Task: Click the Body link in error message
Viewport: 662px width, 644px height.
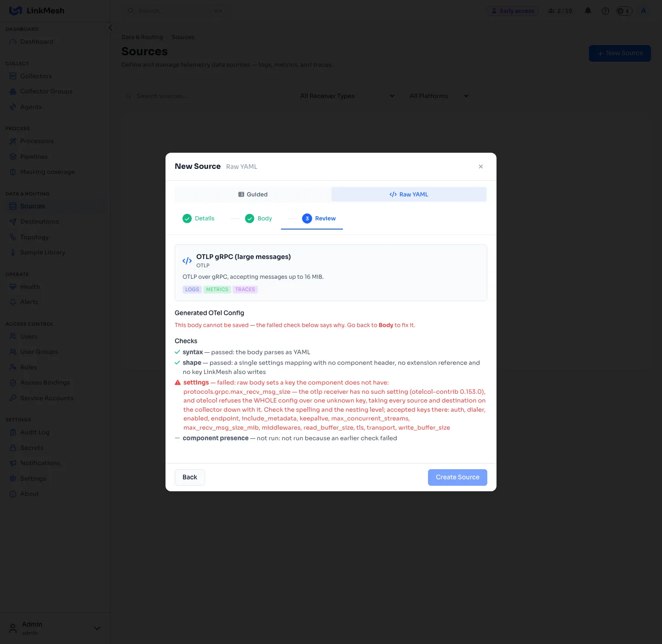Action: point(386,325)
